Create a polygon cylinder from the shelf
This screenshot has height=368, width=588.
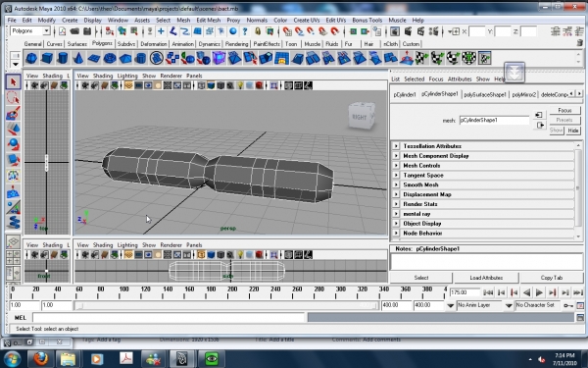click(x=63, y=58)
